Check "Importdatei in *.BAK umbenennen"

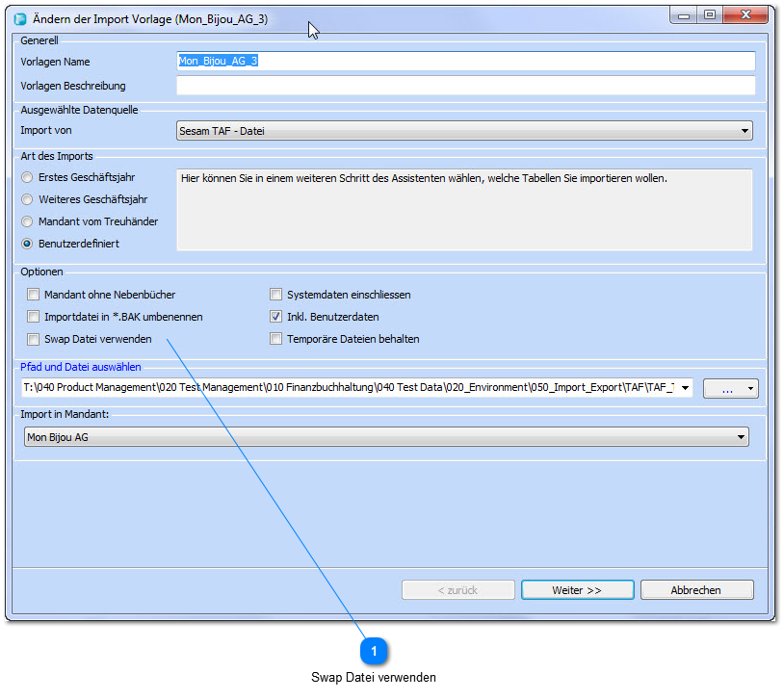33,317
